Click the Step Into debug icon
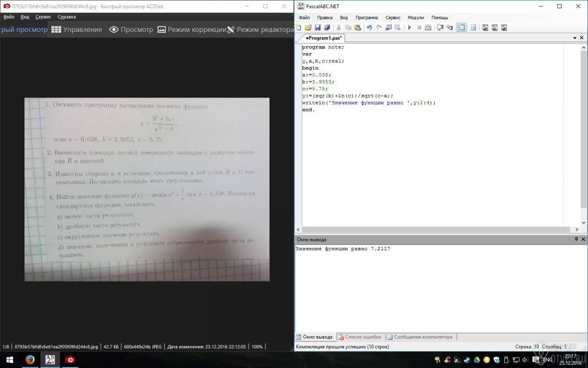This screenshot has height=368, width=588. [x=450, y=27]
